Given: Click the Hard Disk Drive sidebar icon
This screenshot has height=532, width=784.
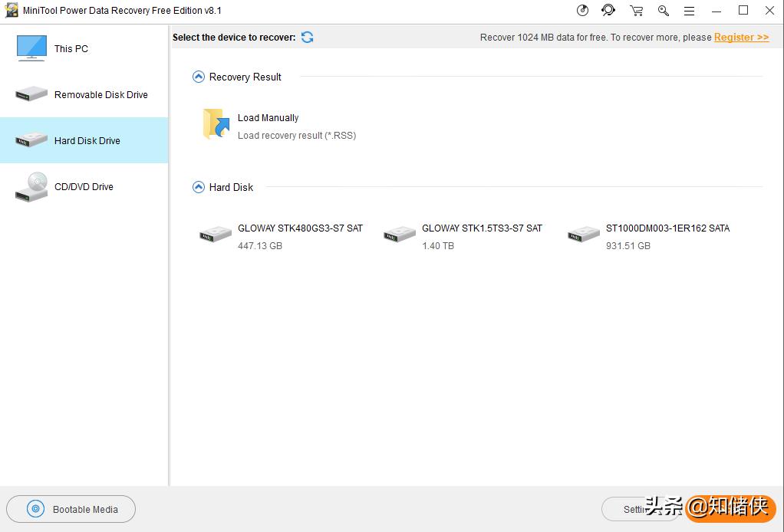Looking at the screenshot, I should coord(31,140).
